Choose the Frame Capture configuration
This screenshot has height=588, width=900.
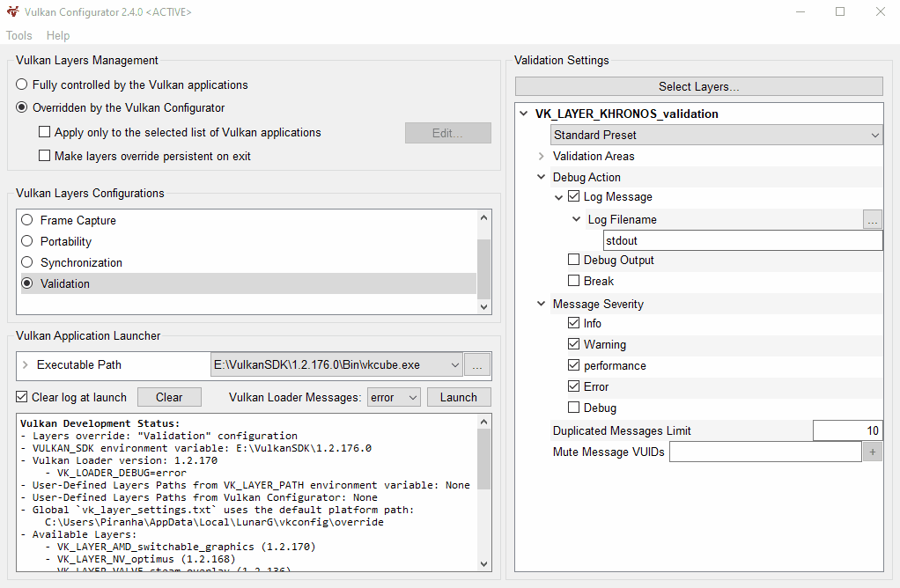pyautogui.click(x=27, y=220)
